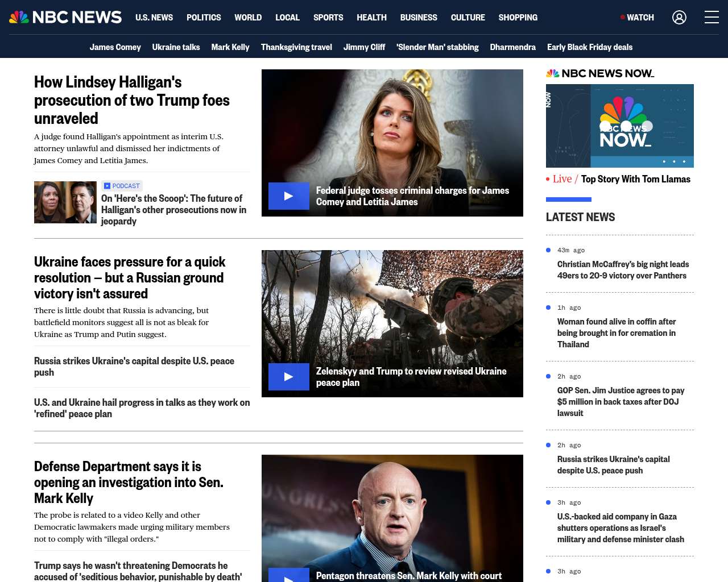
Task: Select the Jimmy Cliff trending topic
Action: 364,47
